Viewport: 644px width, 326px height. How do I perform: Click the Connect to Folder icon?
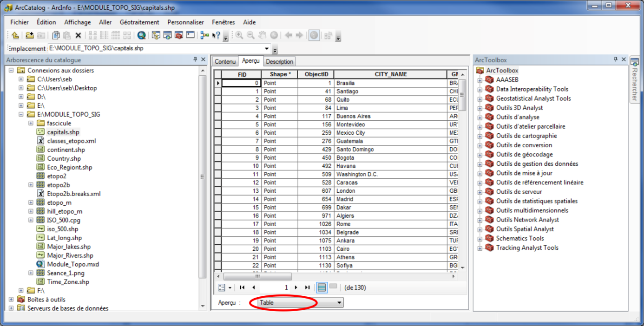pos(29,35)
